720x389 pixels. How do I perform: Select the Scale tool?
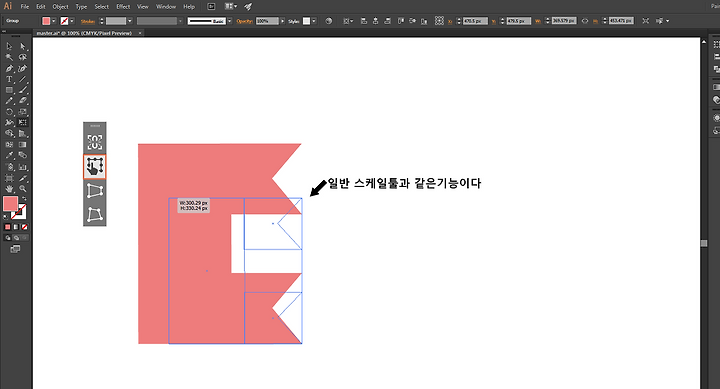22,112
